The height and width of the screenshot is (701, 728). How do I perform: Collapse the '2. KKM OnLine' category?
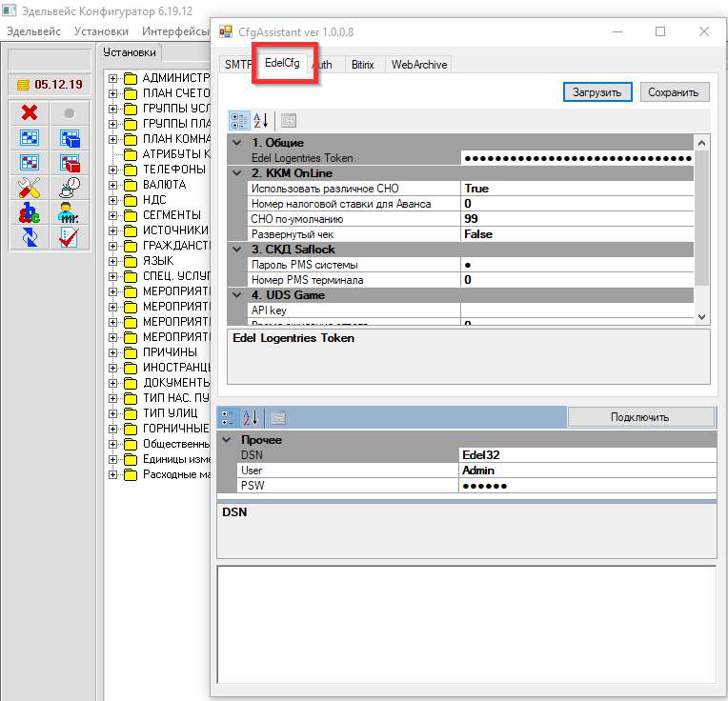(x=237, y=173)
